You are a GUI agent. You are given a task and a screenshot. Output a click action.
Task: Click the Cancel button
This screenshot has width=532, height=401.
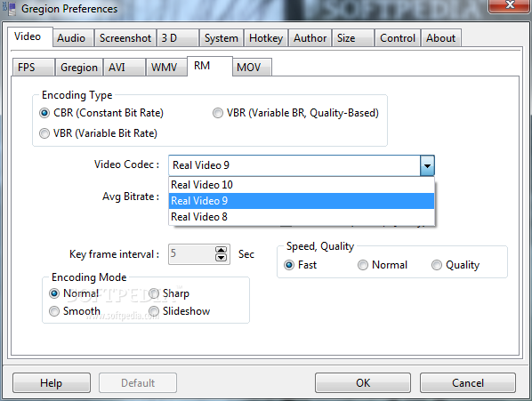coord(468,383)
